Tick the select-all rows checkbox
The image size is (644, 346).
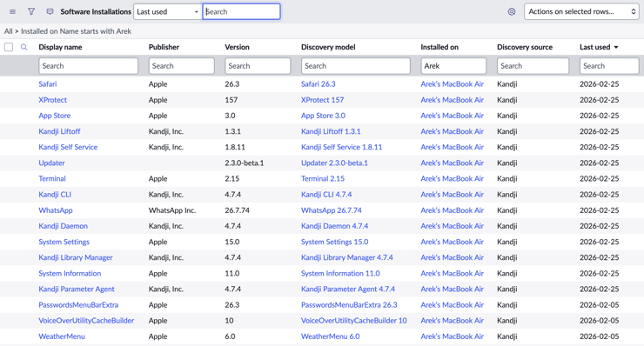(x=9, y=47)
